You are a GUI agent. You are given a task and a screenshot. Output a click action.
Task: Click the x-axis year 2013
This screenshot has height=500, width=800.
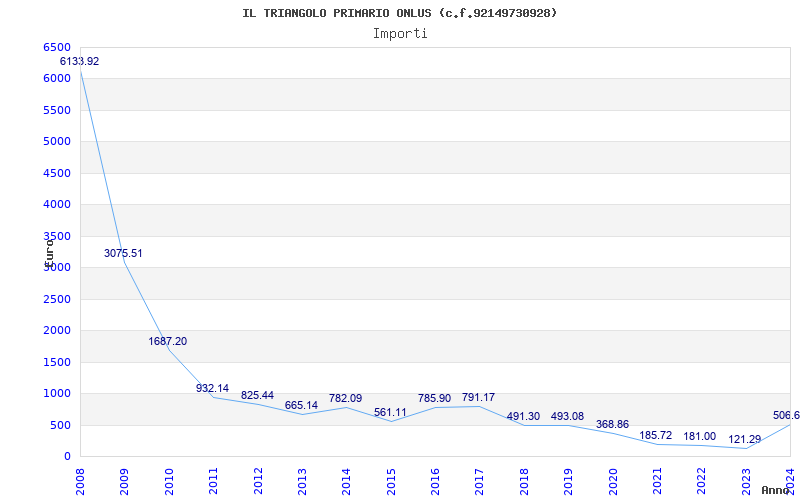click(302, 481)
